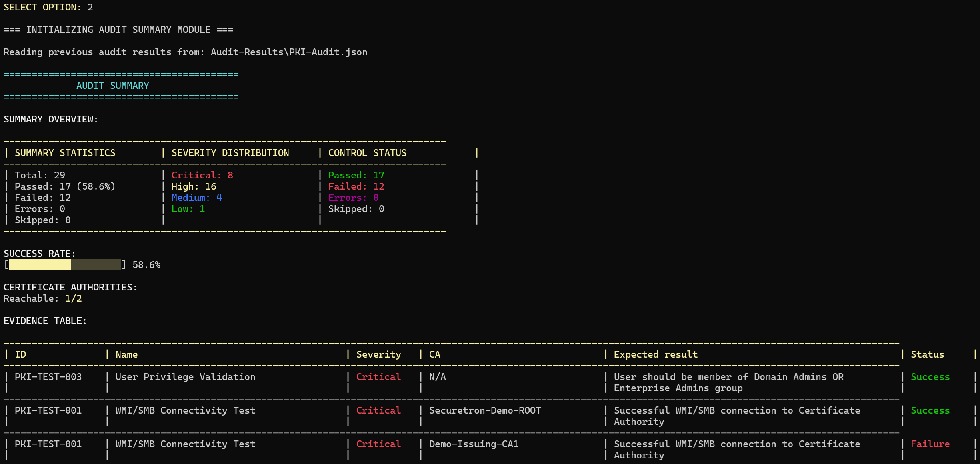This screenshot has width=980, height=464.
Task: Click 'Success' status in Securetron-Demo-ROOT row
Action: pyautogui.click(x=930, y=410)
